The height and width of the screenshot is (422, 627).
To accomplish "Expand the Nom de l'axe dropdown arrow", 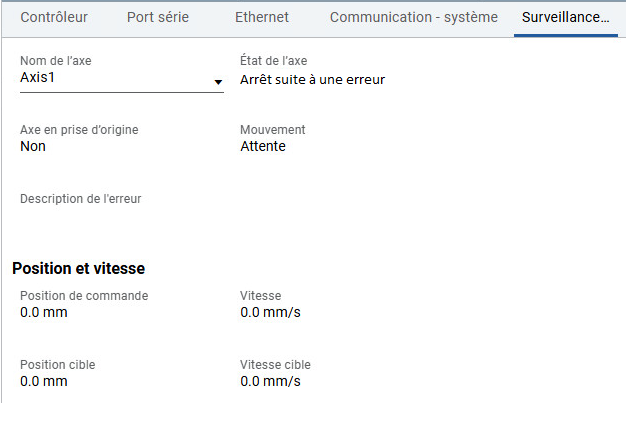I will pyautogui.click(x=218, y=82).
